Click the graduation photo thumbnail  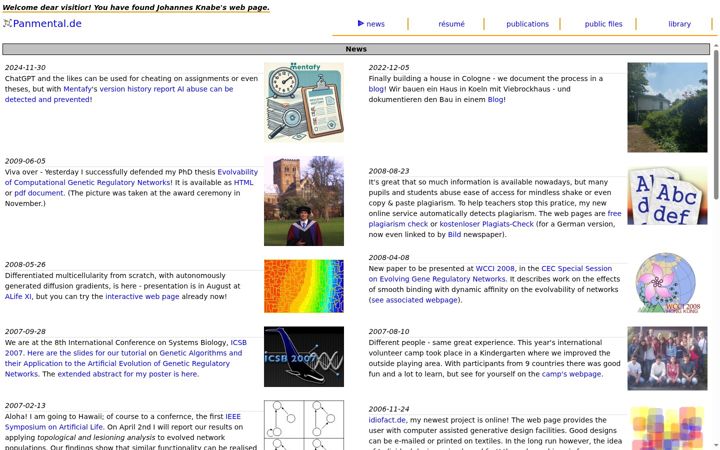tap(304, 201)
